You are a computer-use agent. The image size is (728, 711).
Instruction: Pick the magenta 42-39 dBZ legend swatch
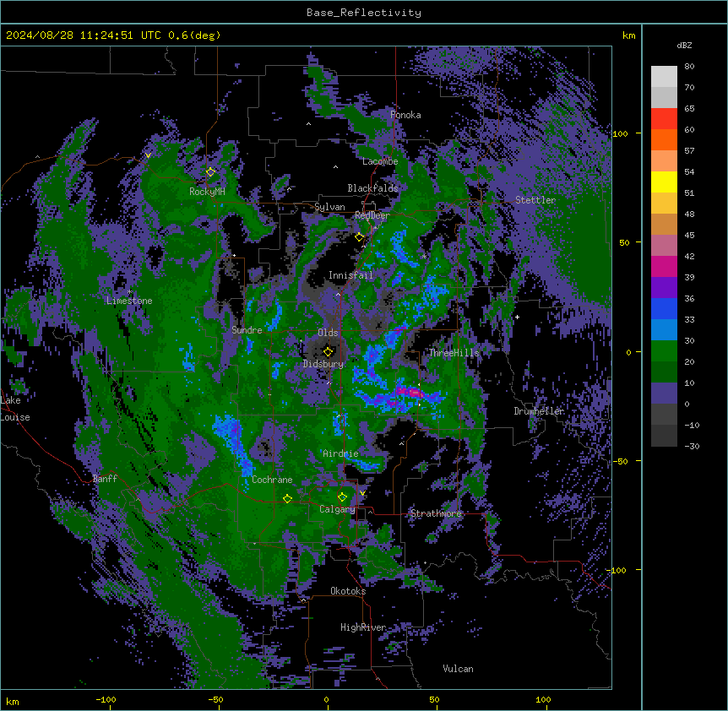(664, 266)
